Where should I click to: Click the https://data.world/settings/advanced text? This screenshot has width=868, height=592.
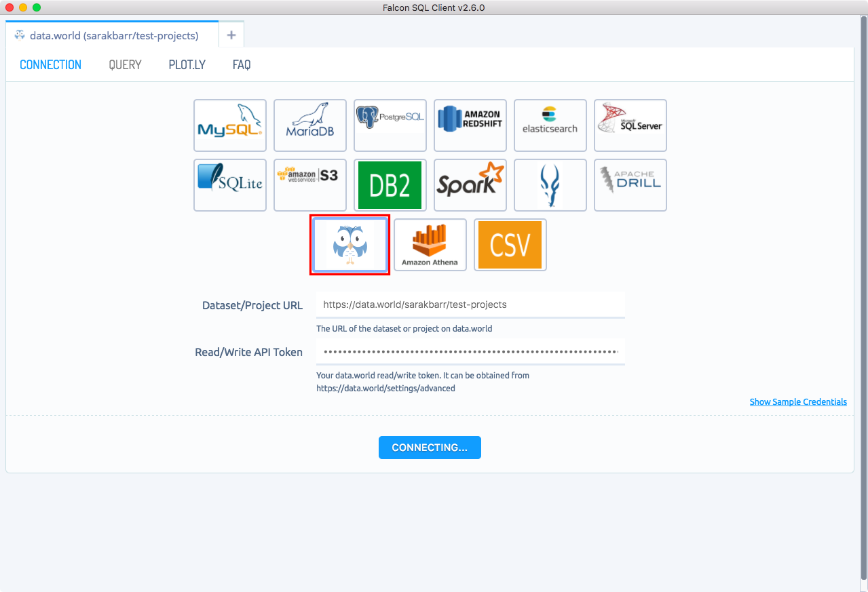click(385, 389)
